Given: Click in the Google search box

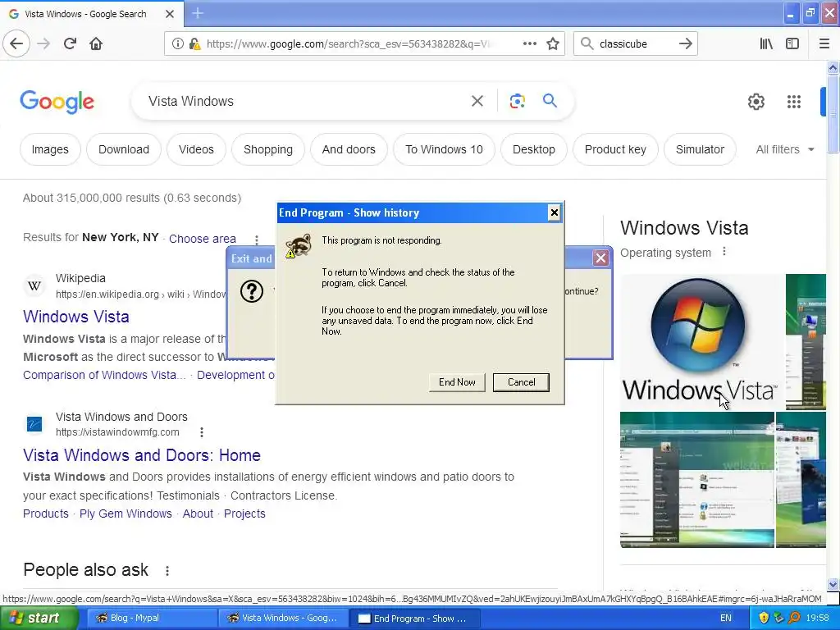Looking at the screenshot, I should pyautogui.click(x=305, y=101).
